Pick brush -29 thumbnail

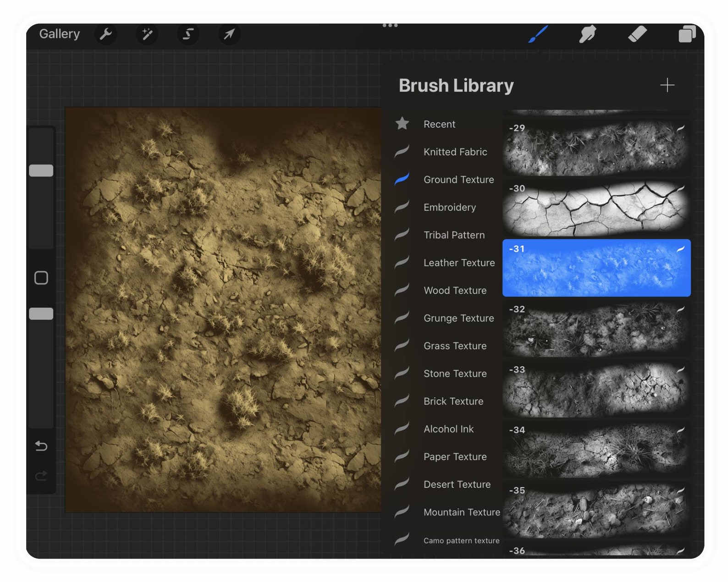point(596,147)
